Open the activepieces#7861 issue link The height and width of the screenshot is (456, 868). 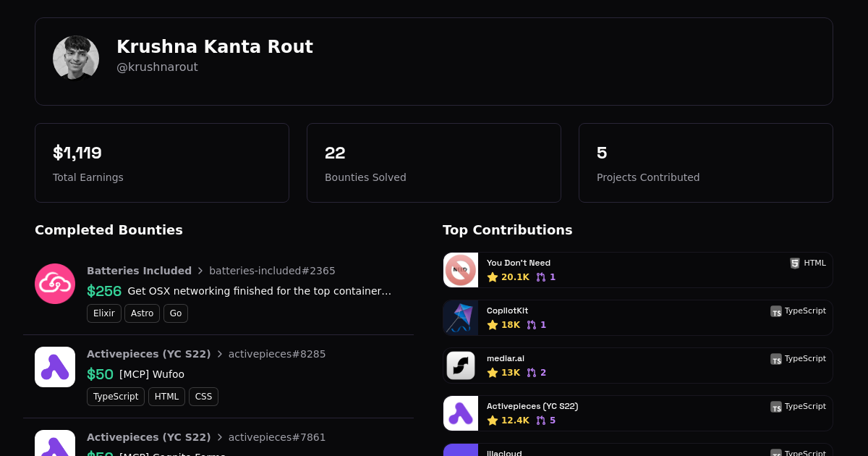coord(277,437)
